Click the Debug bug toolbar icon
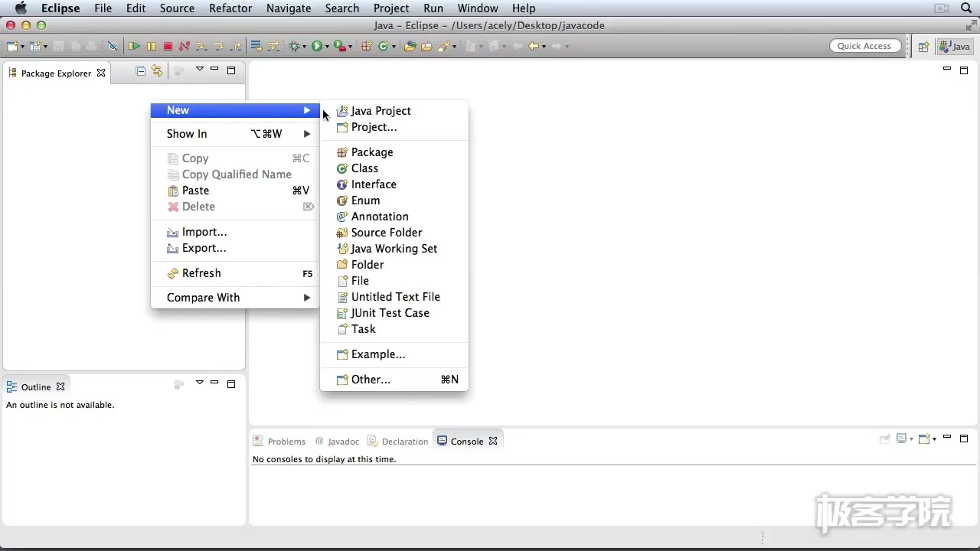The height and width of the screenshot is (551, 980). [x=293, y=46]
